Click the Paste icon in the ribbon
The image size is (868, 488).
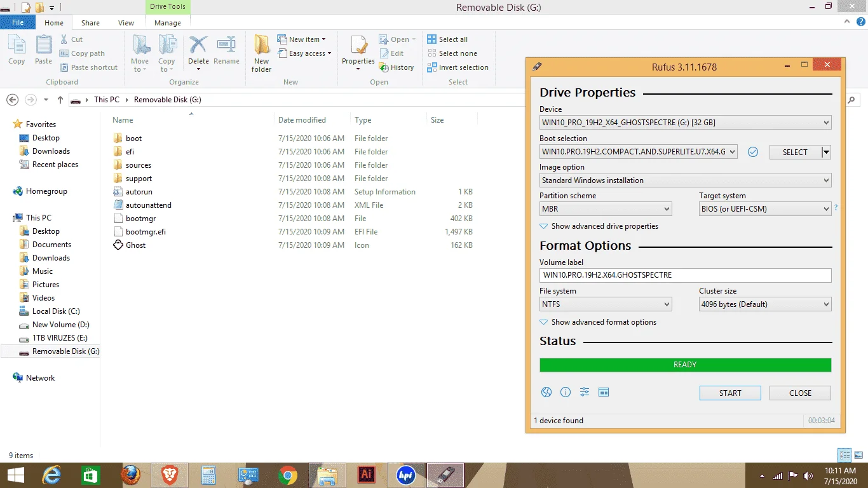click(43, 50)
